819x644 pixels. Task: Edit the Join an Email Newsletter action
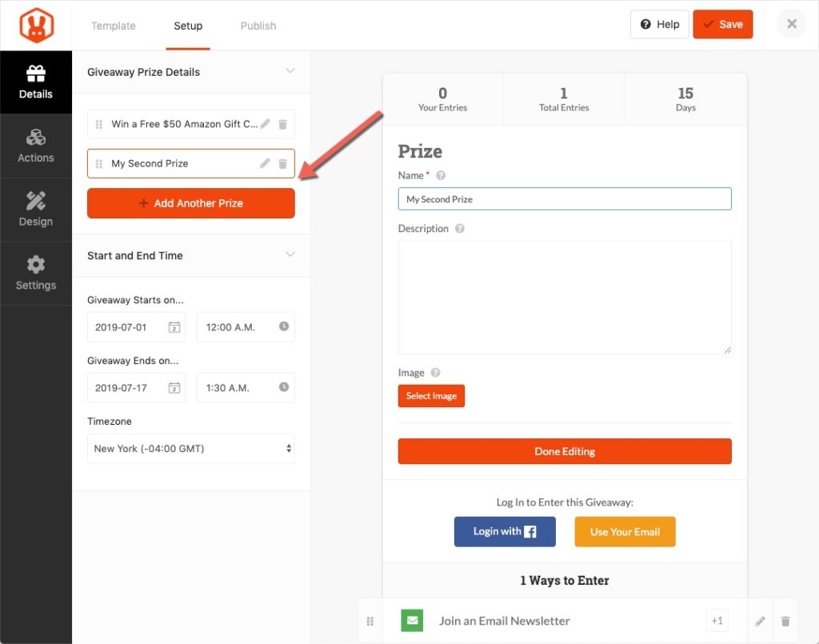[x=760, y=621]
